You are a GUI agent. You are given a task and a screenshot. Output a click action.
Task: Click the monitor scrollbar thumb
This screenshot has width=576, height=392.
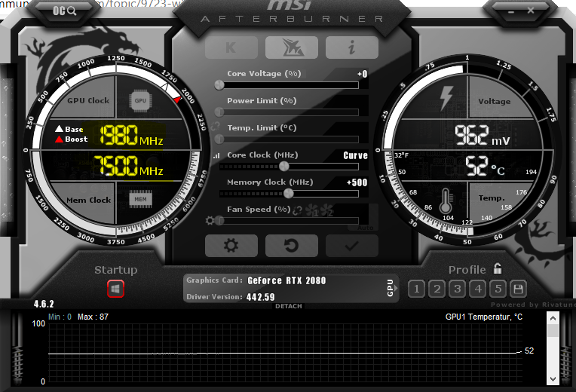pos(553,330)
